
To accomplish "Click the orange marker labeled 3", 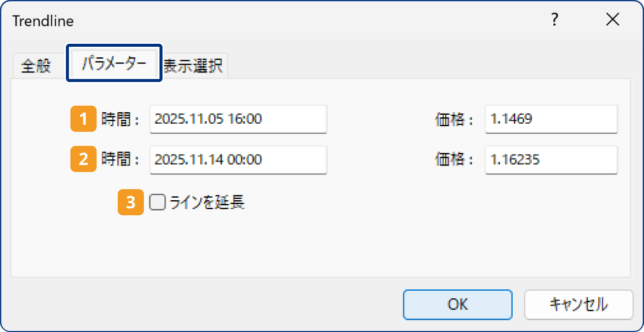I will coord(130,202).
